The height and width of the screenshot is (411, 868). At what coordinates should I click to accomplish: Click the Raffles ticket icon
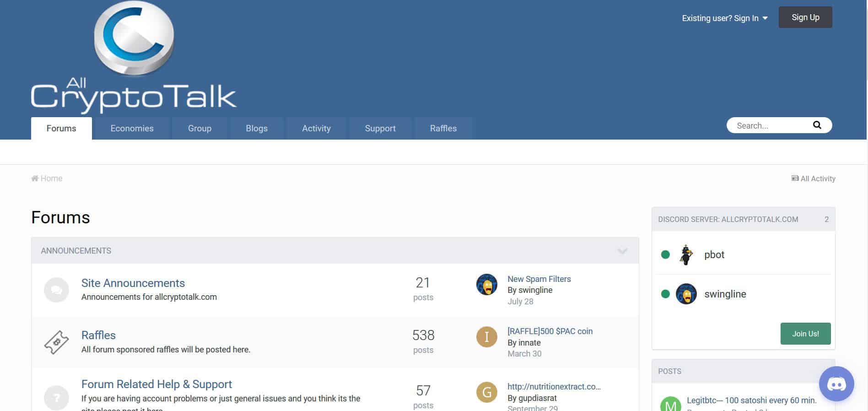coord(56,342)
